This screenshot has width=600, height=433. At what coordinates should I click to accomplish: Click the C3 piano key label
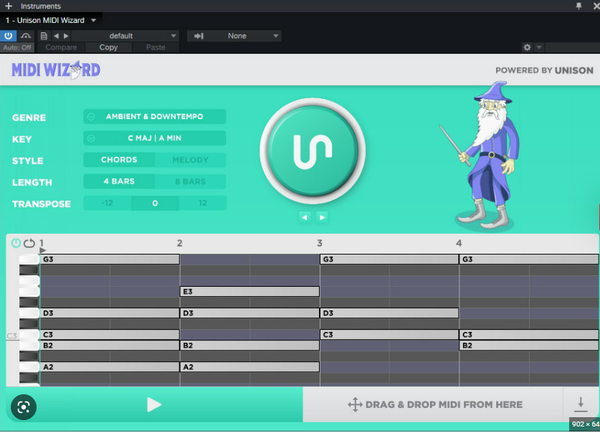tap(12, 336)
